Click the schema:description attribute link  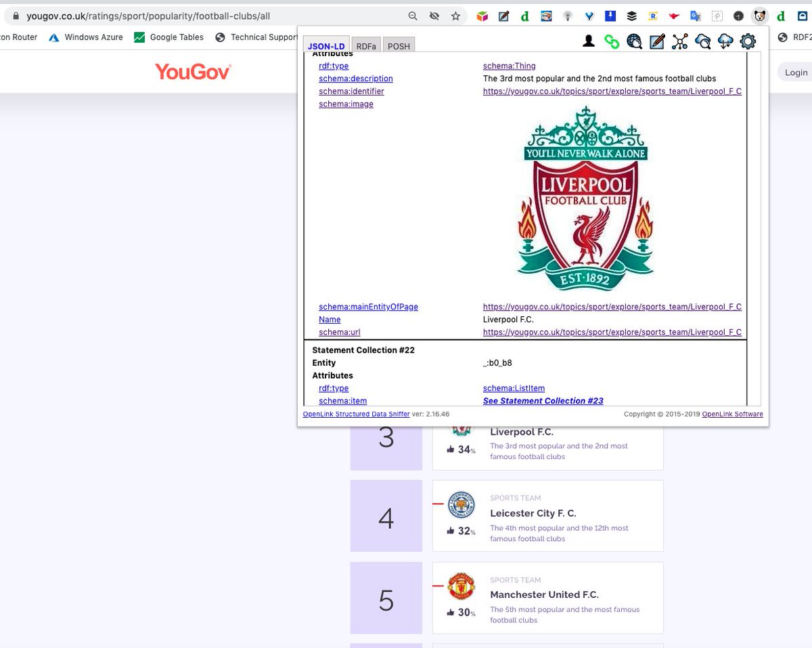point(356,79)
